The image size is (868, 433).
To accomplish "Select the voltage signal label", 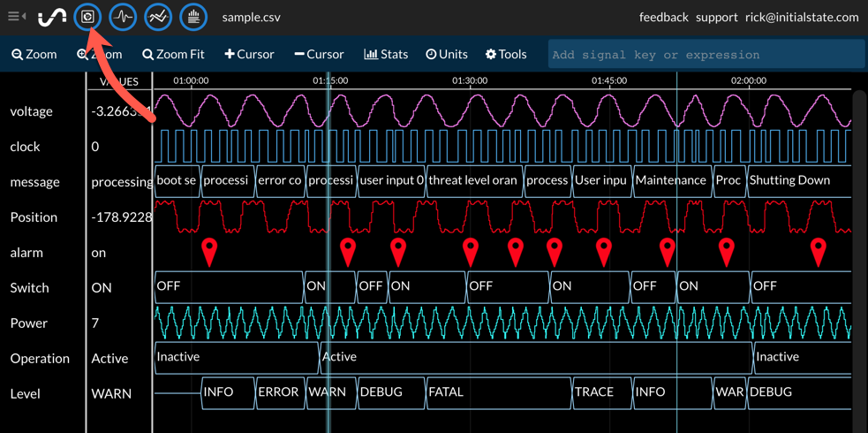I will click(x=32, y=111).
